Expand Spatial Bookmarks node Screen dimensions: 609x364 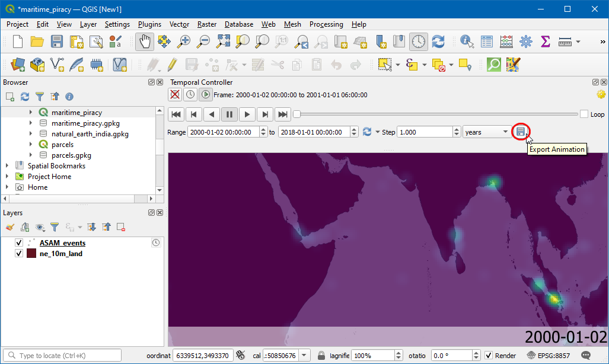pyautogui.click(x=7, y=166)
